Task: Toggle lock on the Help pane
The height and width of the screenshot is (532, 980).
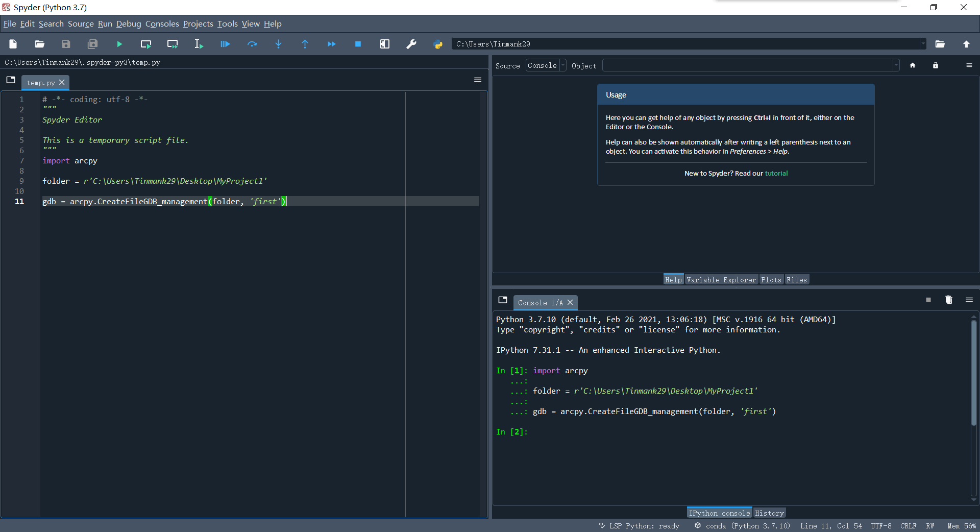Action: 935,65
